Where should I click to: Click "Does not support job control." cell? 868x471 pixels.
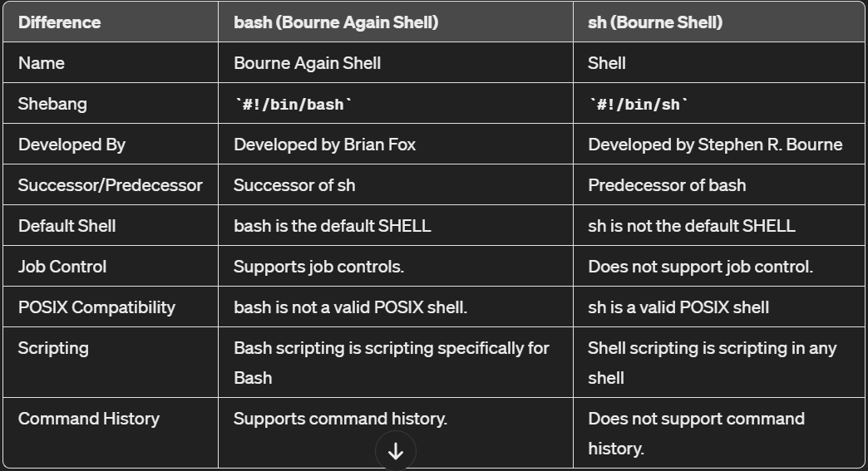(x=700, y=267)
